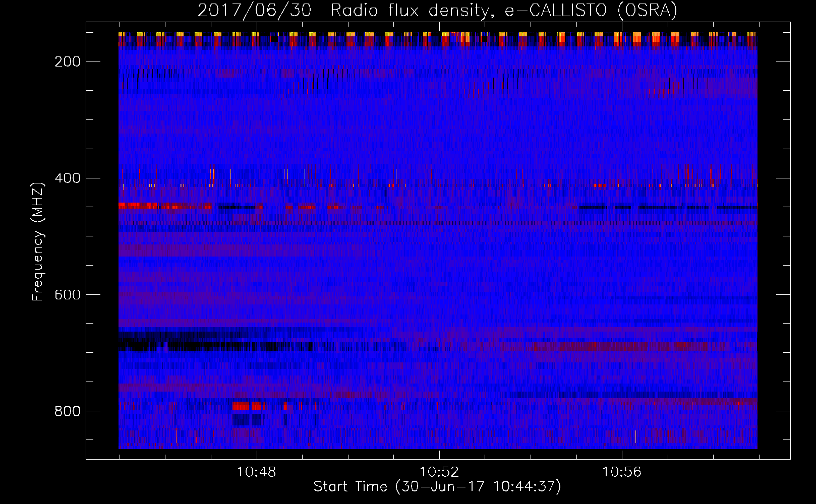Click the 10:48 time tick label
The height and width of the screenshot is (504, 816).
point(257,472)
